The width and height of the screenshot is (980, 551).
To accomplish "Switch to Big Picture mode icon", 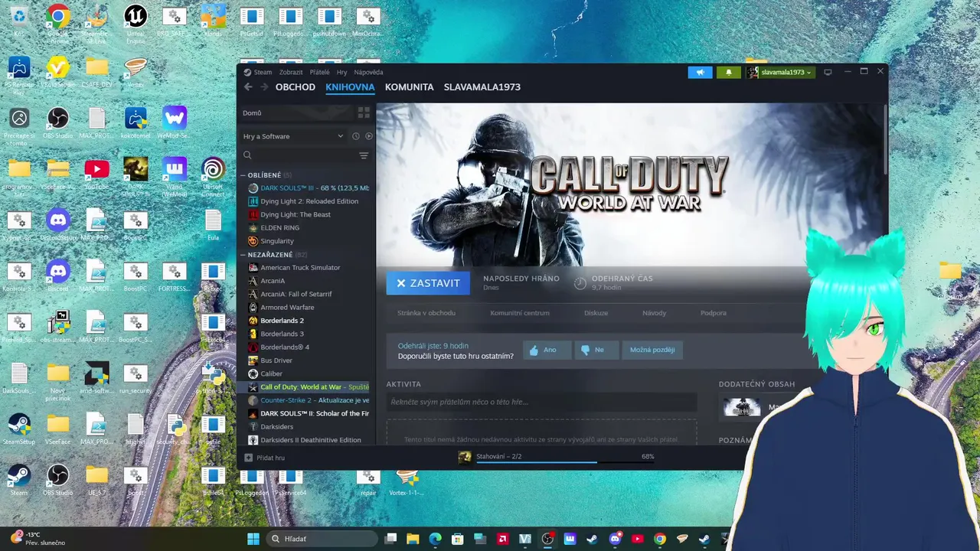I will (828, 72).
